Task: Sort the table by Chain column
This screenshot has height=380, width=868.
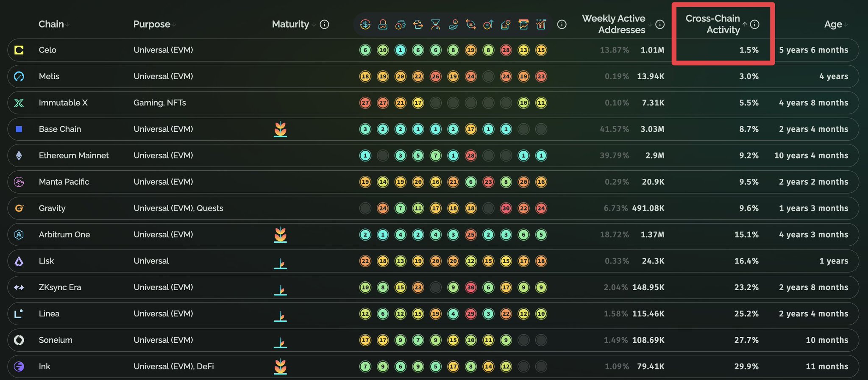Action: (54, 25)
